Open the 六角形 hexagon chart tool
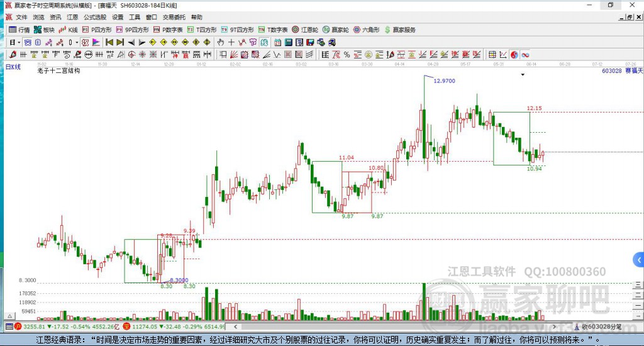Viewport: 644px width, 346px height. [x=367, y=30]
